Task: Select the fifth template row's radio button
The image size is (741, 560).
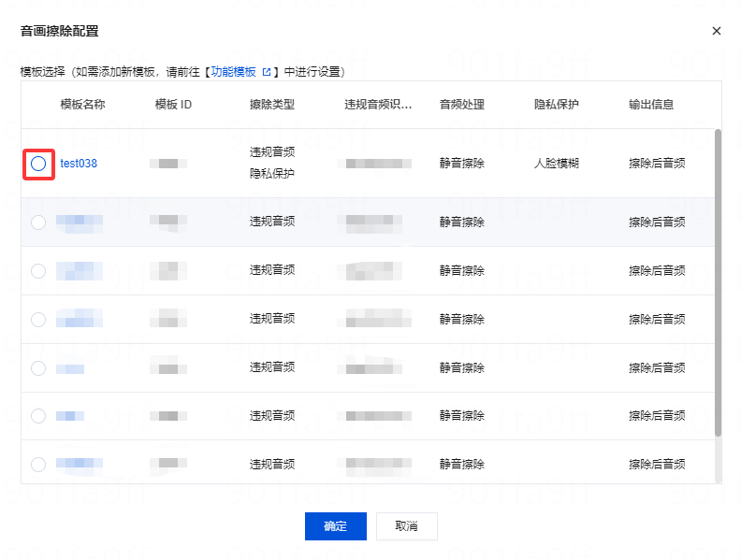Action: [38, 368]
